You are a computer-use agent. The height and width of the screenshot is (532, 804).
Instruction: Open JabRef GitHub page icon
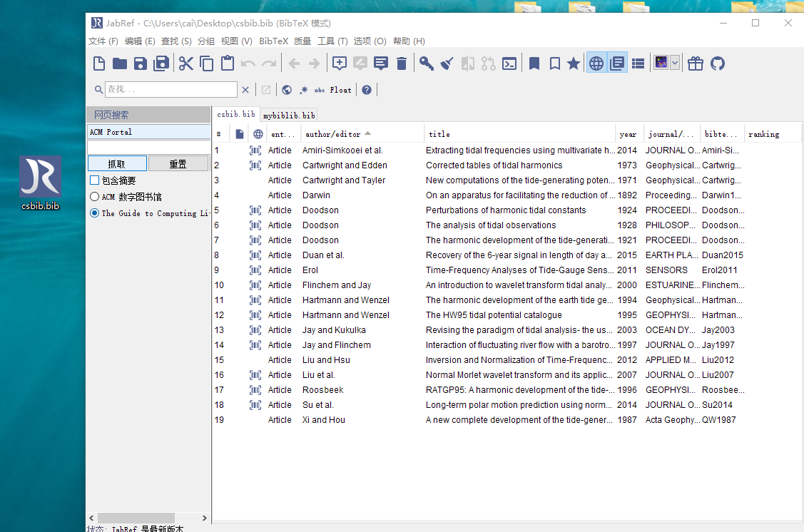tap(718, 63)
